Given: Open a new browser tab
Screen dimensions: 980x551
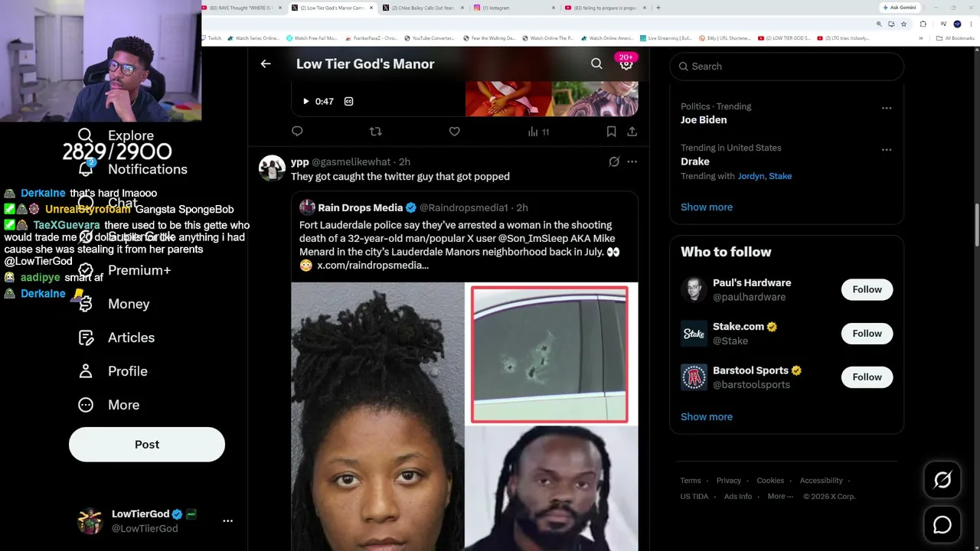Looking at the screenshot, I should click(x=658, y=8).
